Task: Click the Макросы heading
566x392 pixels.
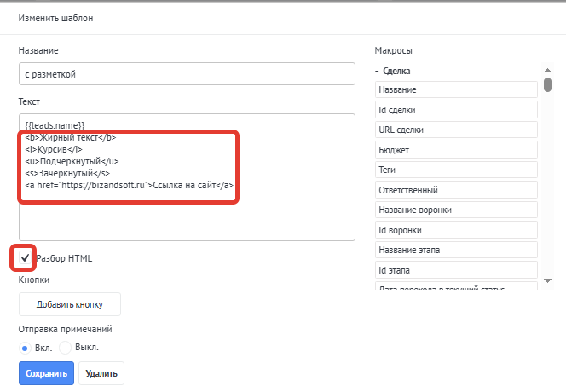Action: point(394,50)
